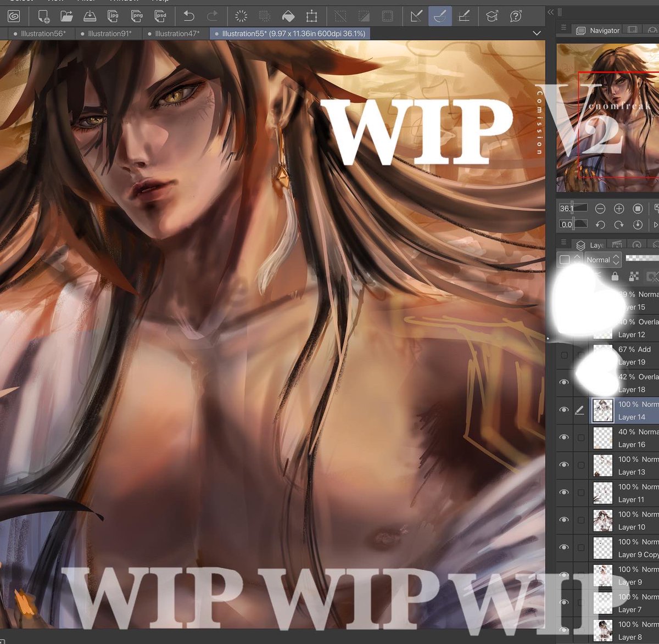The width and height of the screenshot is (659, 644).
Task: Tick the Layer 13 checkbox beside its eye
Action: coord(581,465)
